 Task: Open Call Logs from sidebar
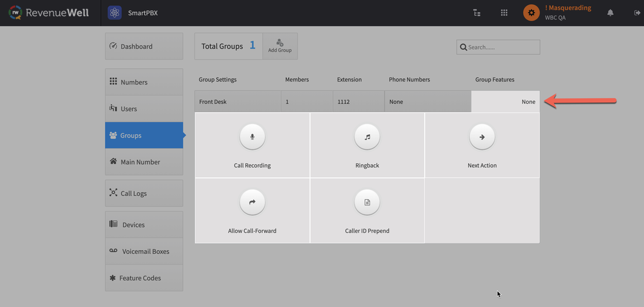point(144,193)
